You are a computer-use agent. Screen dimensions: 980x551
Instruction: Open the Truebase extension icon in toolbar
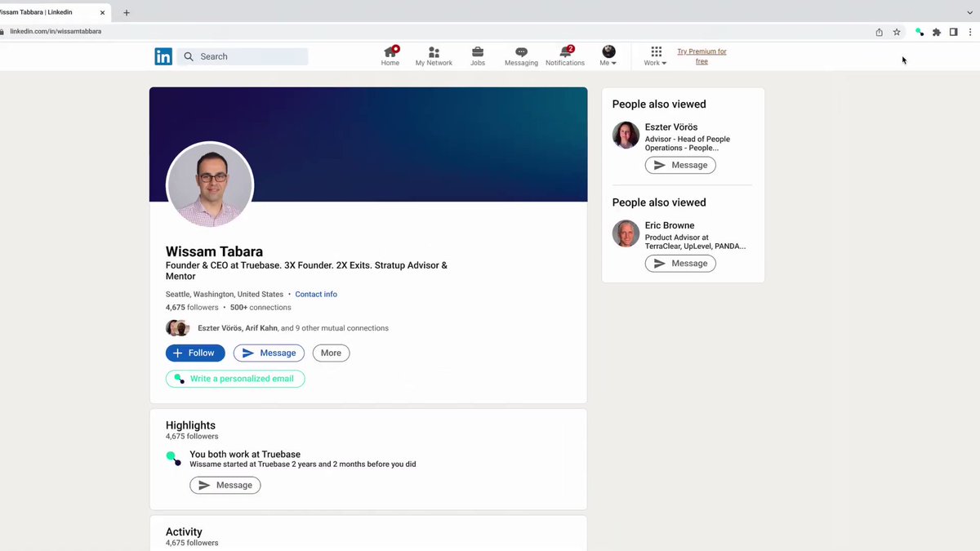pos(920,32)
